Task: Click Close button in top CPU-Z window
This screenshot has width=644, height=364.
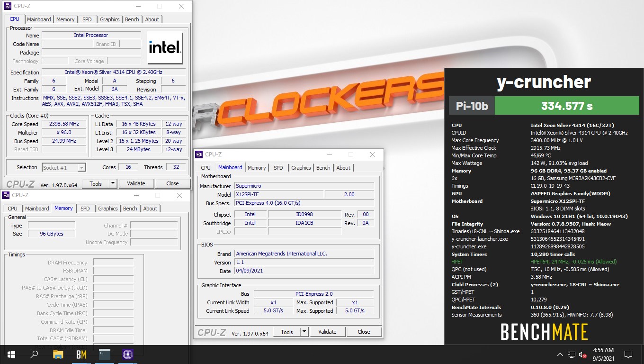Action: pyautogui.click(x=172, y=183)
